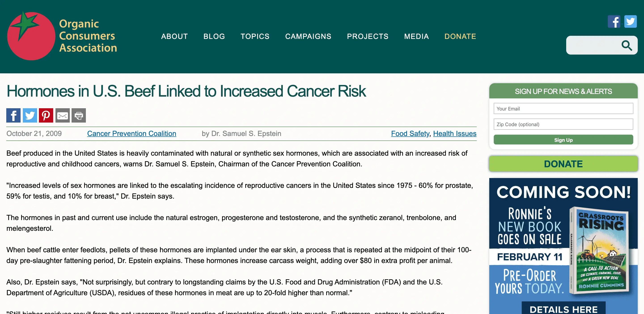
Task: Go to the Blog menu item
Action: (x=214, y=36)
